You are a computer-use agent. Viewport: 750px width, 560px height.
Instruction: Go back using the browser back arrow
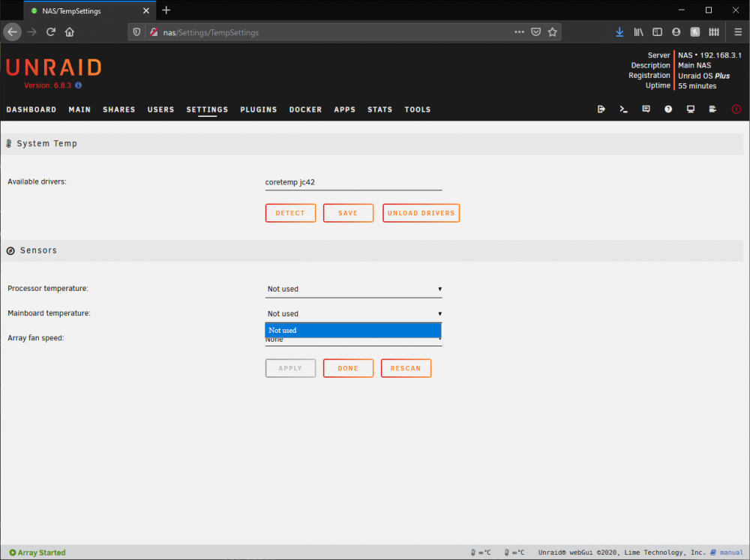coord(13,32)
